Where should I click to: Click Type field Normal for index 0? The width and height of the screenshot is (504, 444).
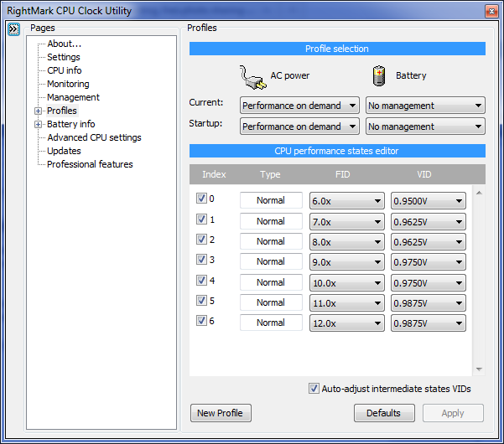(x=271, y=200)
